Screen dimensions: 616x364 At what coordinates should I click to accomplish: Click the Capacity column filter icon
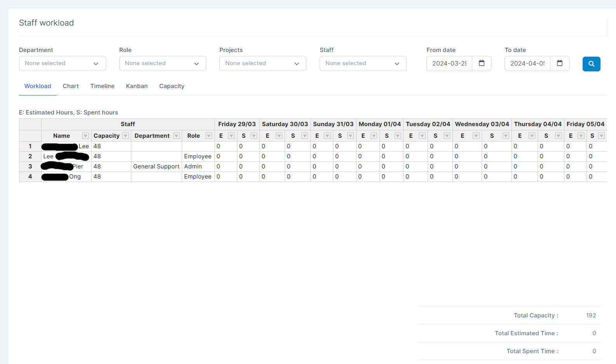(125, 136)
